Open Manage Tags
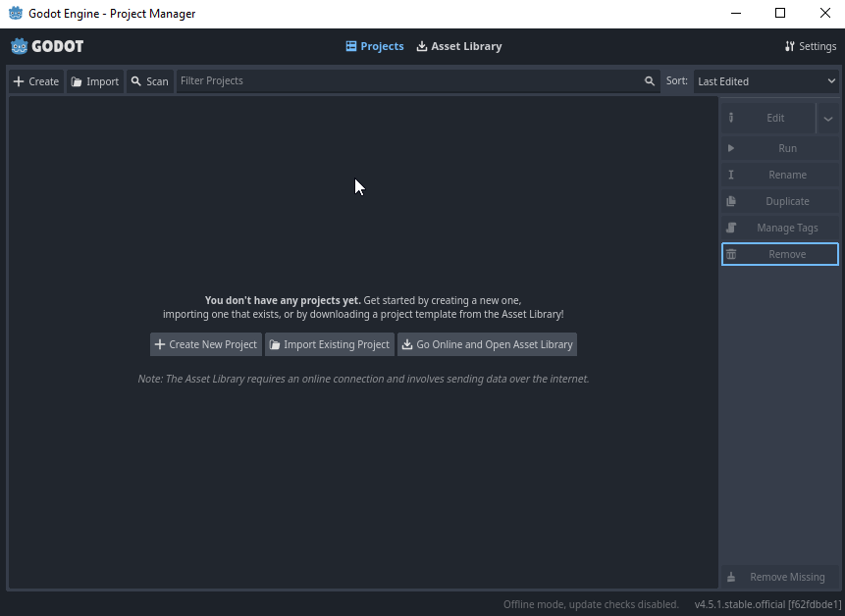The image size is (845, 616). [x=780, y=228]
